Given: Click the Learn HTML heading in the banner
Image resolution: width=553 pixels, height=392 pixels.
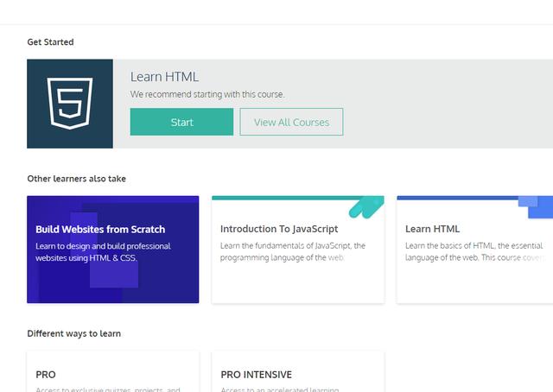Looking at the screenshot, I should tap(164, 77).
